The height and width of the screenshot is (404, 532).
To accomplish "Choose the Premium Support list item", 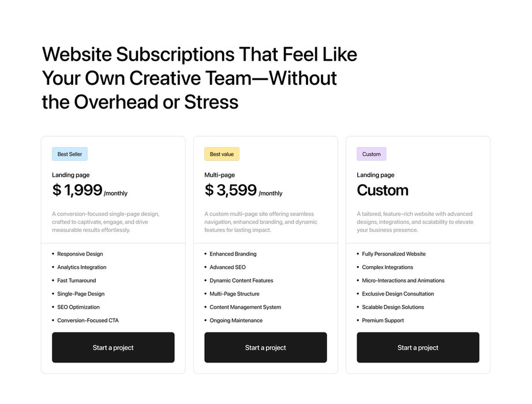I will (x=383, y=320).
